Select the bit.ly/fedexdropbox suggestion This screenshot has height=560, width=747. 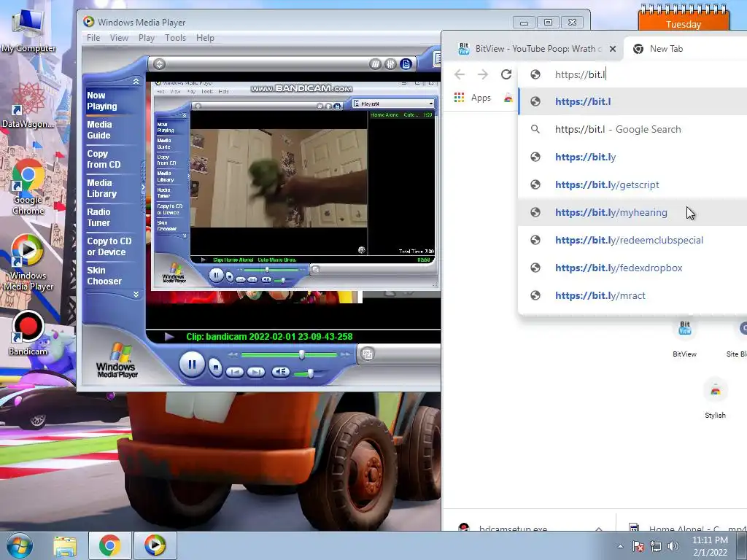tap(632, 268)
